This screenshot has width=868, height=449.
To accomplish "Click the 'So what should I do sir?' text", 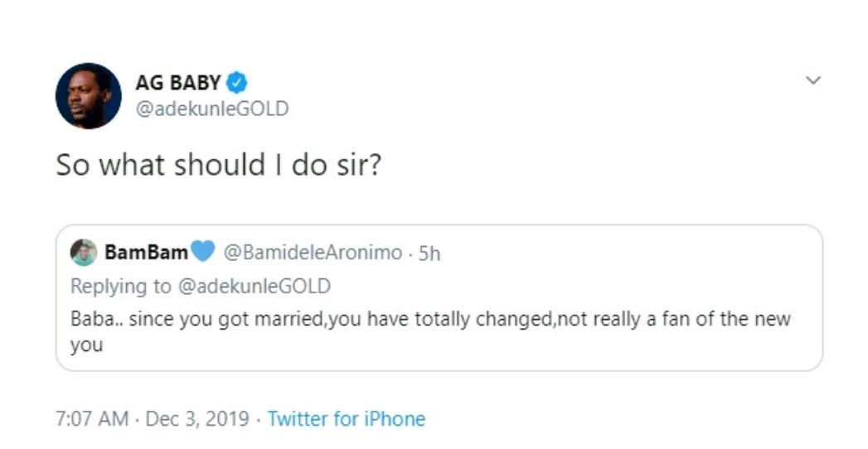I will pos(218,165).
